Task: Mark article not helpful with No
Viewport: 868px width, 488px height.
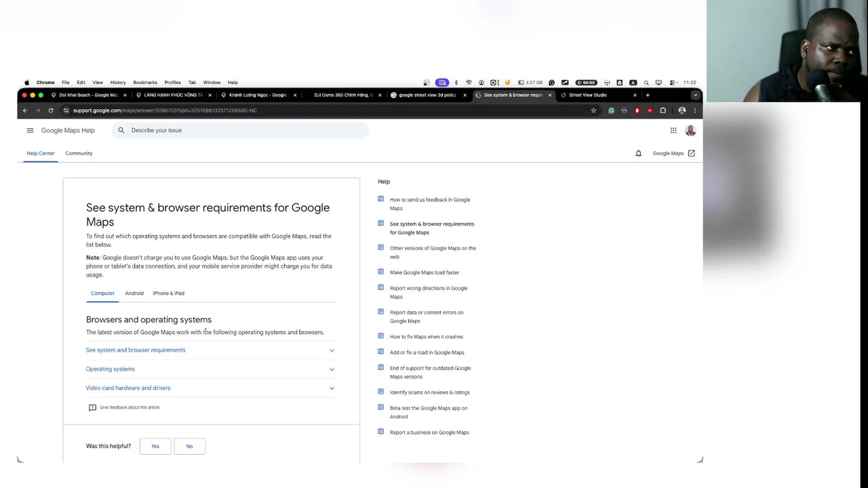Action: coord(189,446)
